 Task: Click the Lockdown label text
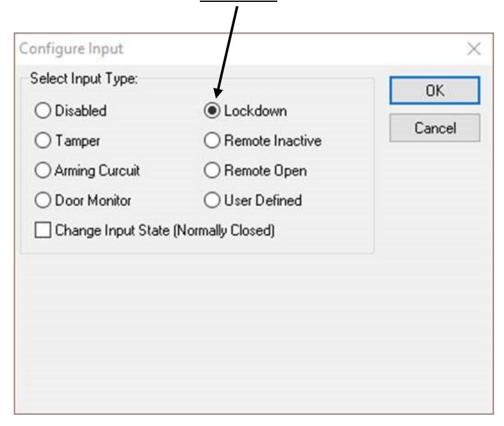click(255, 111)
